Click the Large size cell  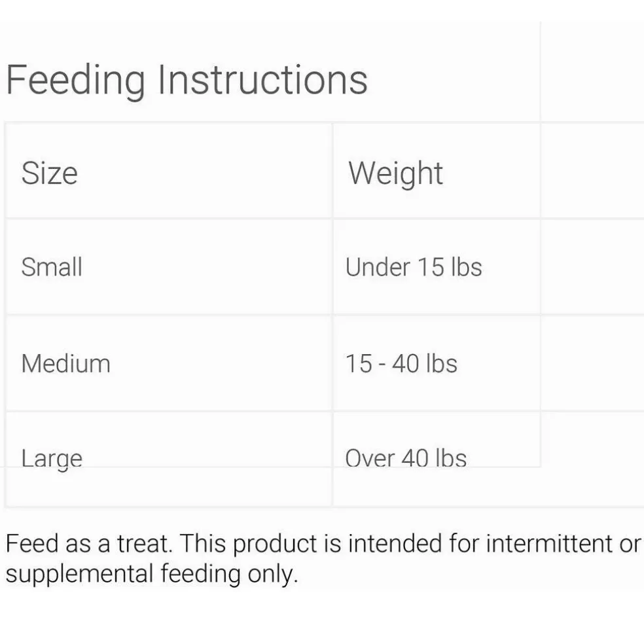168,459
